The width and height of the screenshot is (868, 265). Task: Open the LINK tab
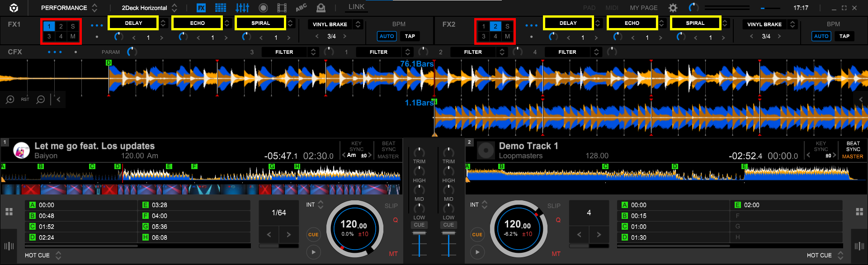[356, 7]
